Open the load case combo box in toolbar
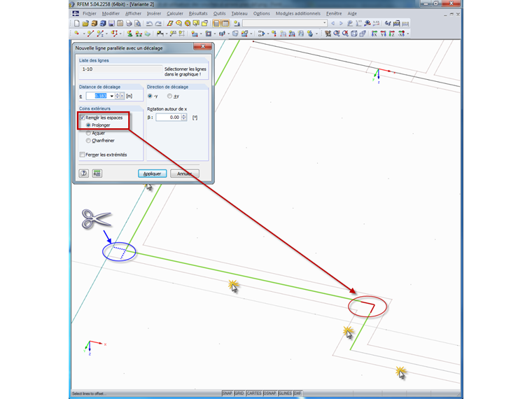The width and height of the screenshot is (532, 399). [285, 23]
